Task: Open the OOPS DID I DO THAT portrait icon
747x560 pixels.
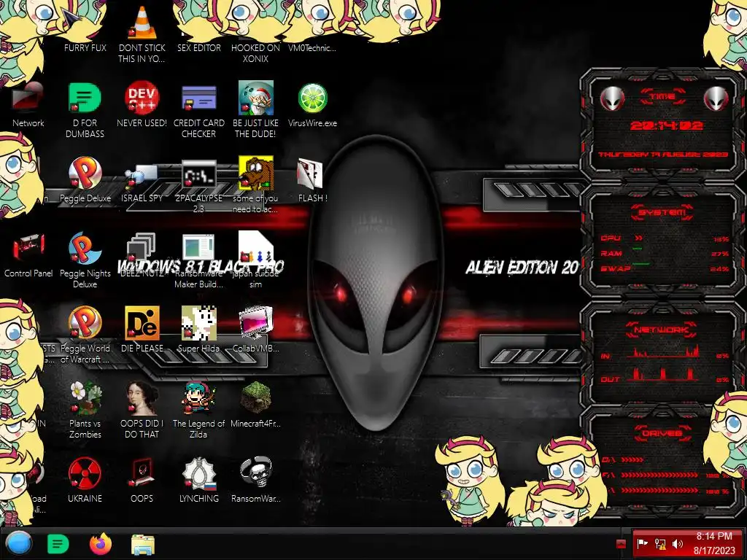Action: point(142,411)
